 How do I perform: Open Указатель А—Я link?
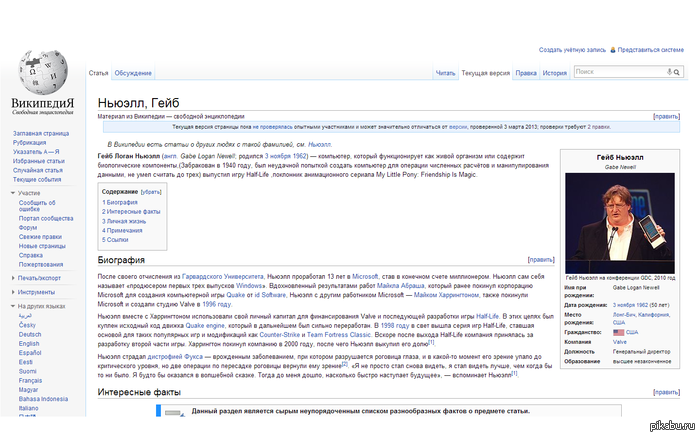(x=36, y=152)
